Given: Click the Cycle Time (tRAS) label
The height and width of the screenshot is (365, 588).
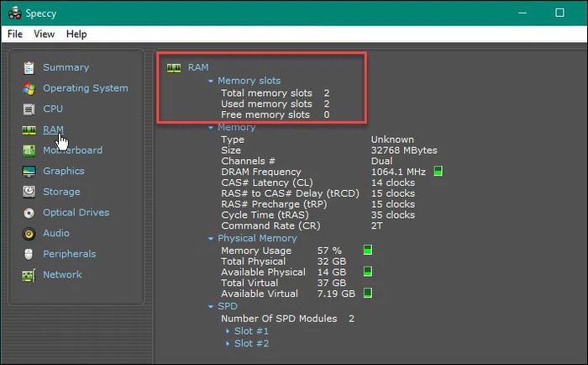Looking at the screenshot, I should coord(265,215).
